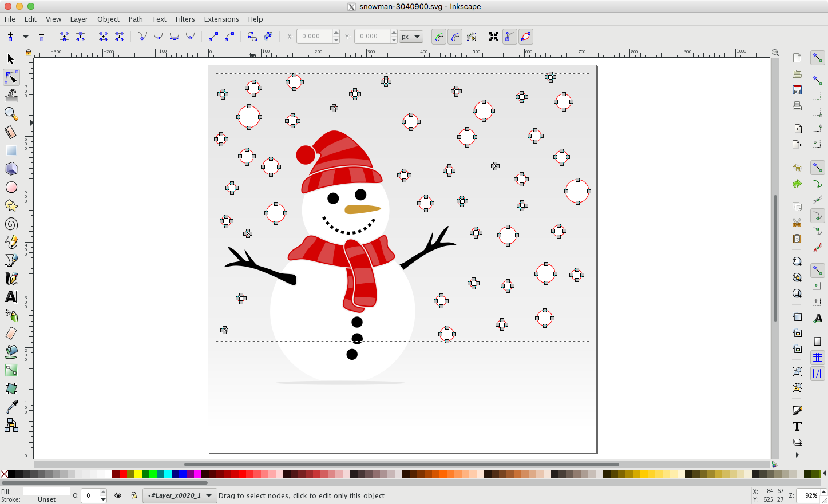Open the Path menu
Viewport: 828px width, 504px height.
pos(135,19)
